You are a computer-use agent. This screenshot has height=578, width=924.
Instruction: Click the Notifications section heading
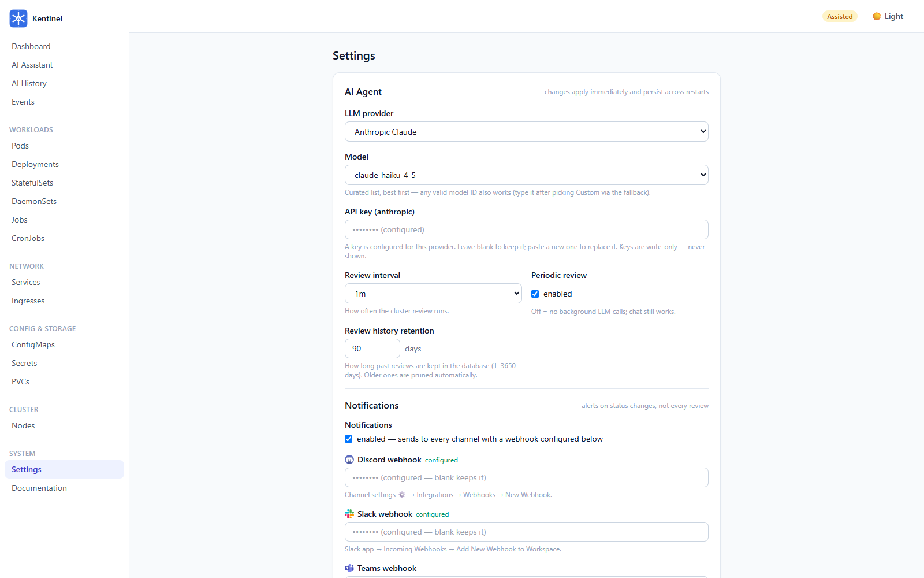372,405
